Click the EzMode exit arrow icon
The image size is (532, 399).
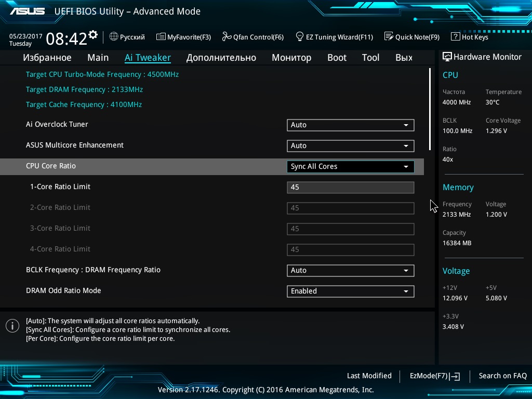point(455,376)
